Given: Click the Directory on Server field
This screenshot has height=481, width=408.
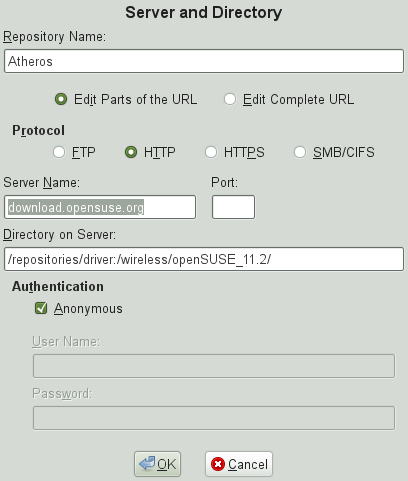Looking at the screenshot, I should [x=204, y=259].
